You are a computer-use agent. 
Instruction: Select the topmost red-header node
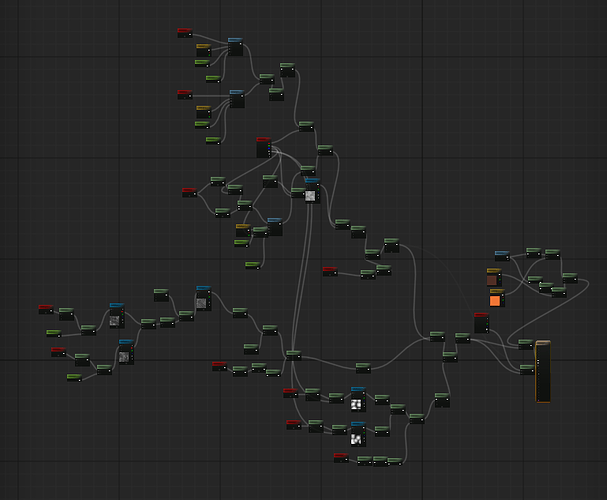(185, 33)
